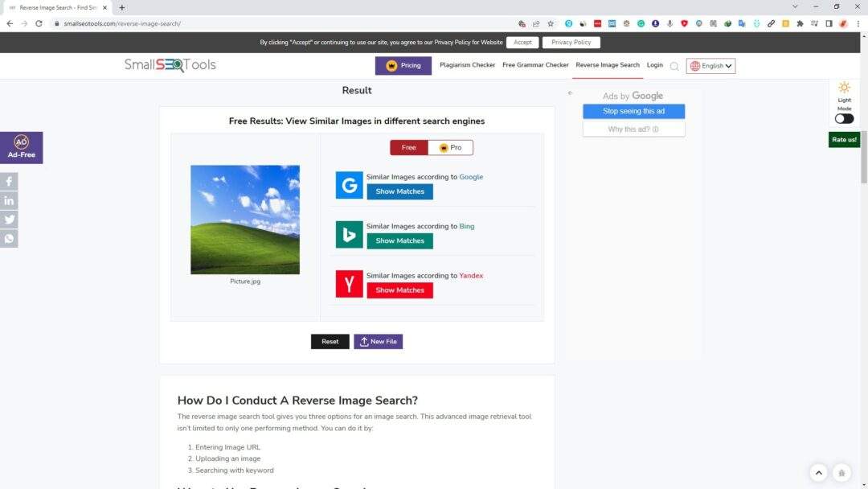Share on WhatsApp via sidebar icon
Viewport: 868px width, 489px height.
click(9, 239)
